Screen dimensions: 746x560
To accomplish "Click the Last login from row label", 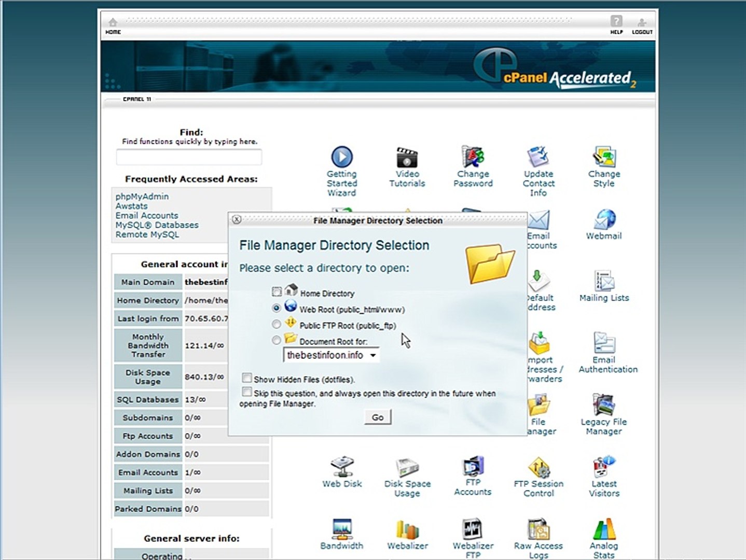I will 148,318.
